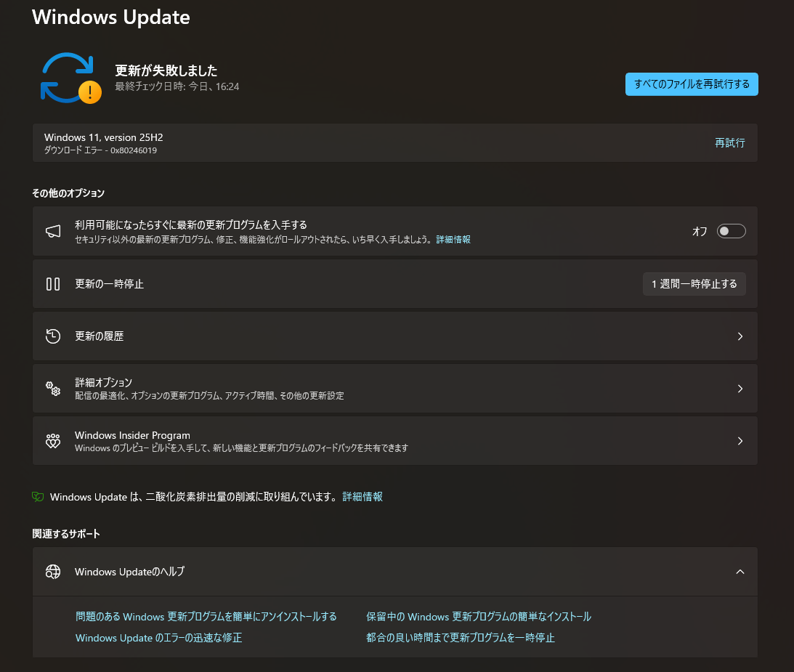Click 再試行 for Windows 11 version 25H2
This screenshot has width=794, height=672.
729,143
